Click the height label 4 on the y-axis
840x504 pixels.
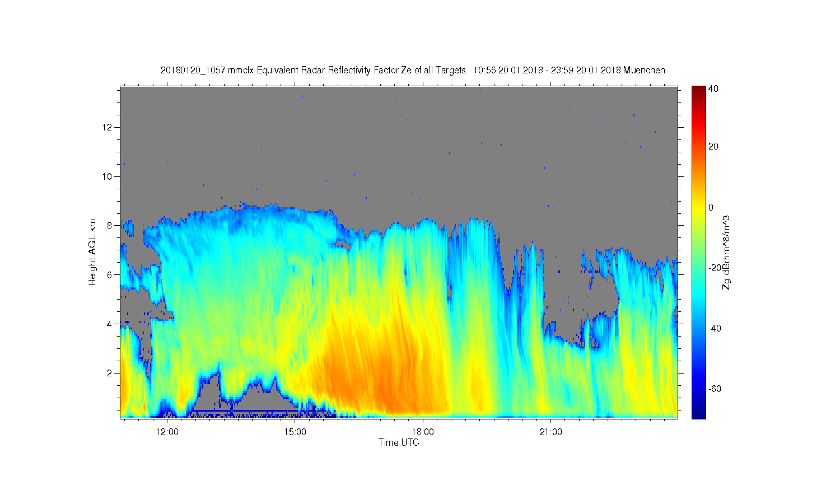coord(110,324)
